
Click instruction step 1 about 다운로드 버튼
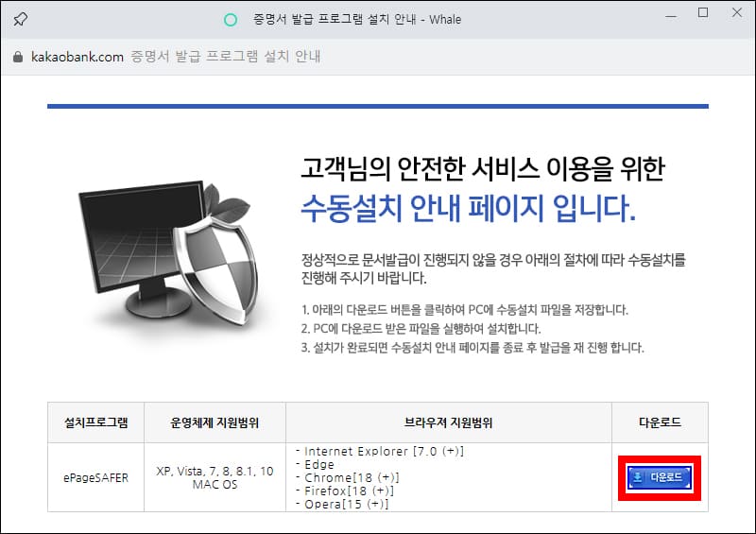465,310
